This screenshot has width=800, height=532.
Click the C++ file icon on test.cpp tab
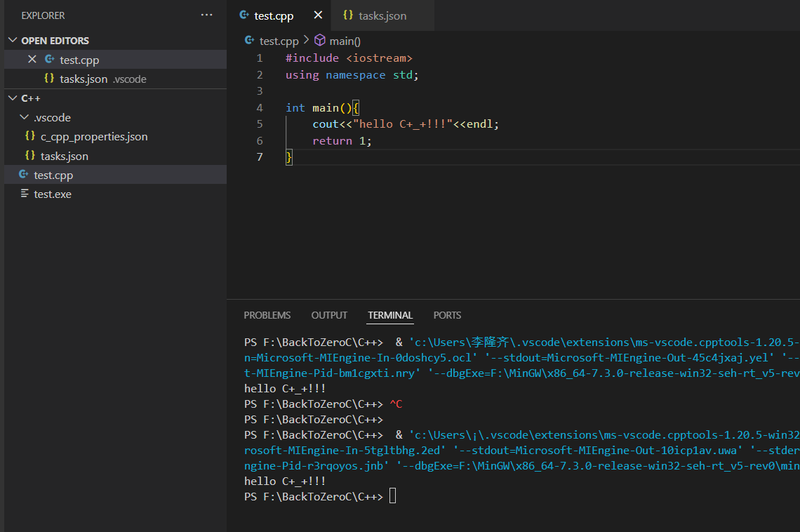(x=244, y=15)
